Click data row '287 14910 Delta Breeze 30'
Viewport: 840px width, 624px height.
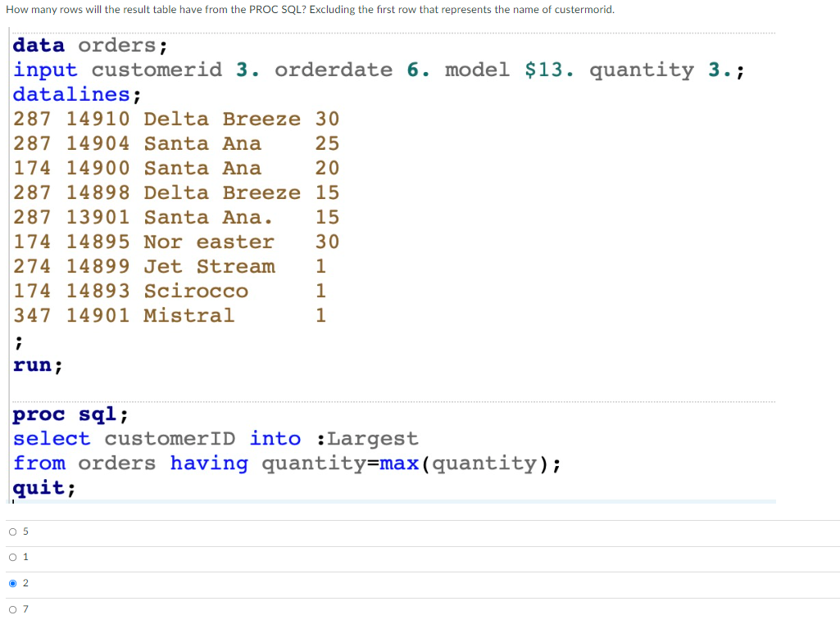click(176, 119)
